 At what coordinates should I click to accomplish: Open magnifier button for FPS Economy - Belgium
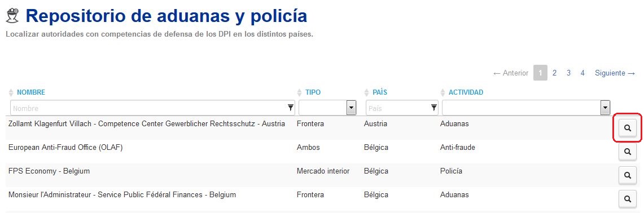(627, 175)
